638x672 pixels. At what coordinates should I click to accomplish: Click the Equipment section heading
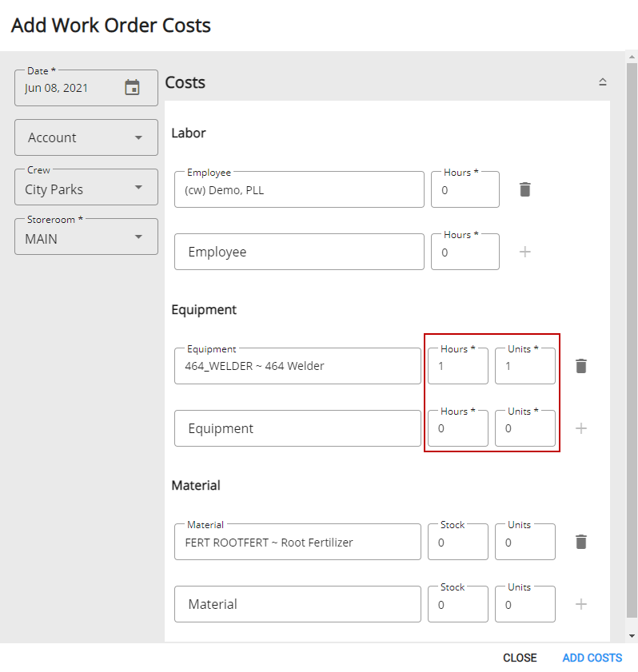point(204,309)
